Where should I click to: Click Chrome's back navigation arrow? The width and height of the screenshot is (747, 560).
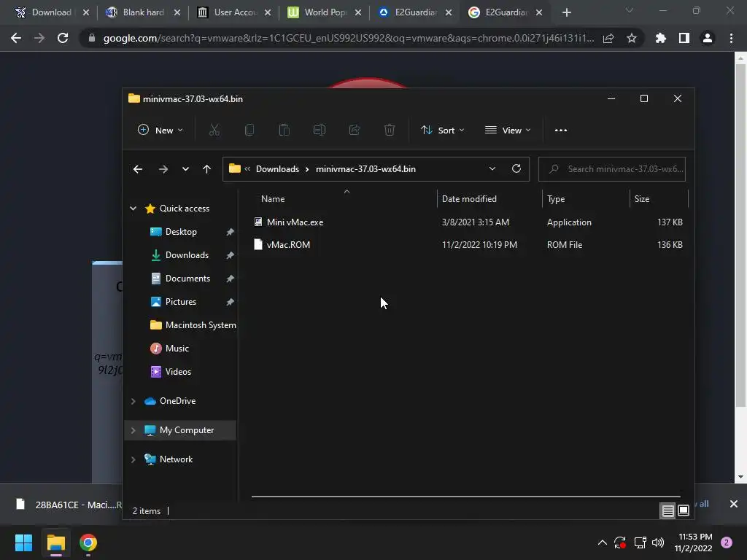click(x=16, y=38)
